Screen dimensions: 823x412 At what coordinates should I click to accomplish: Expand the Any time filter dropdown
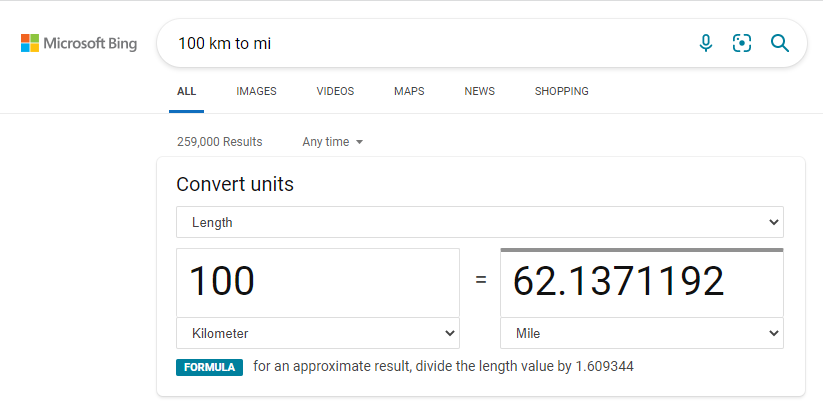click(x=332, y=142)
